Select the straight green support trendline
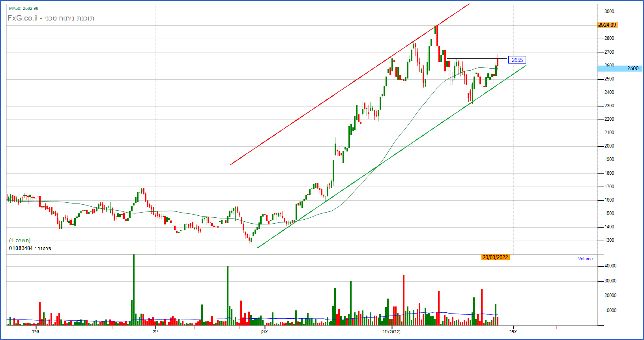644x340 pixels. pos(392,157)
